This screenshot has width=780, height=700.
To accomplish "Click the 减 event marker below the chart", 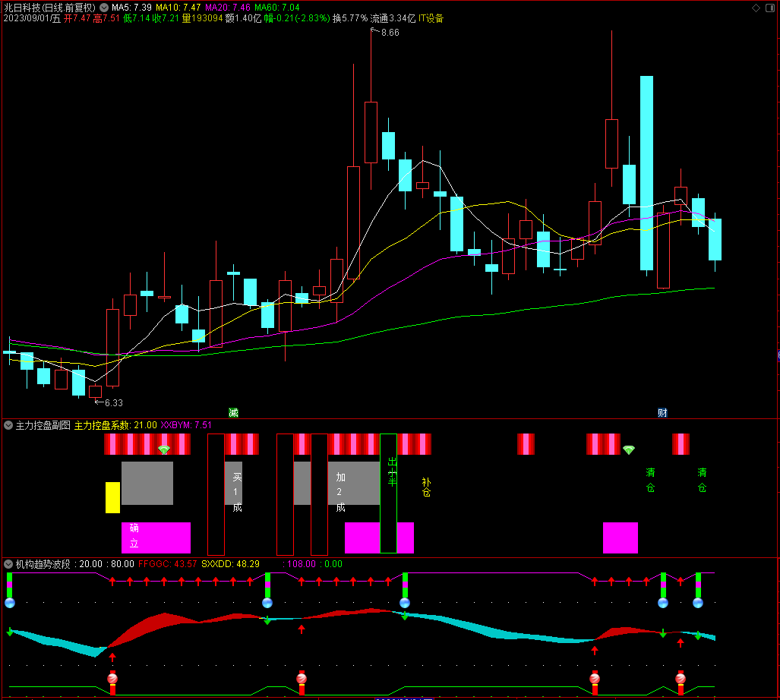I will click(233, 413).
